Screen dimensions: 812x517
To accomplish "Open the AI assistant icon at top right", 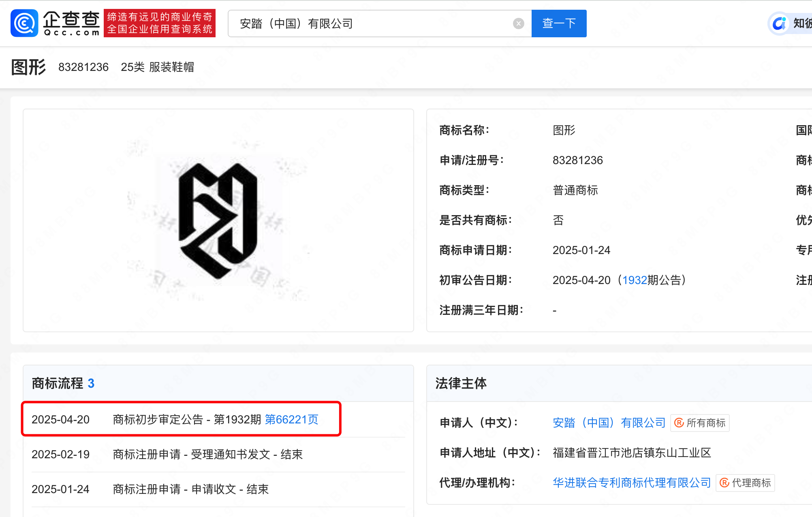I will pyautogui.click(x=779, y=23).
